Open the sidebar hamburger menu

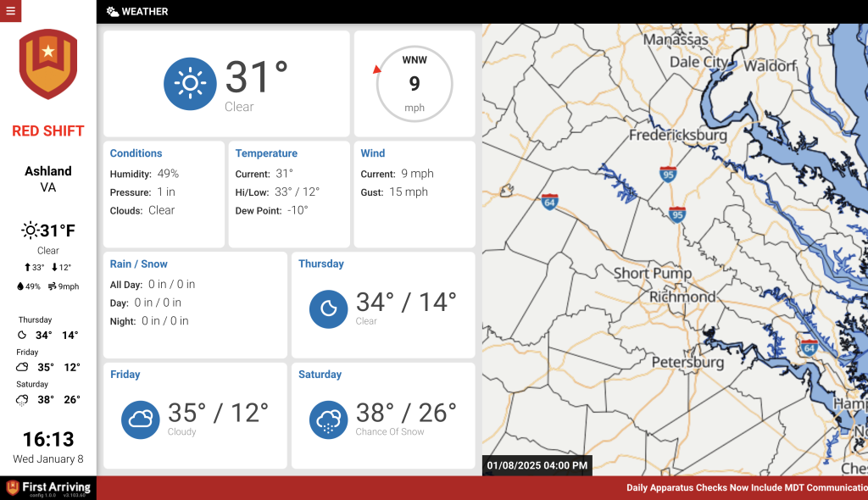[x=10, y=11]
